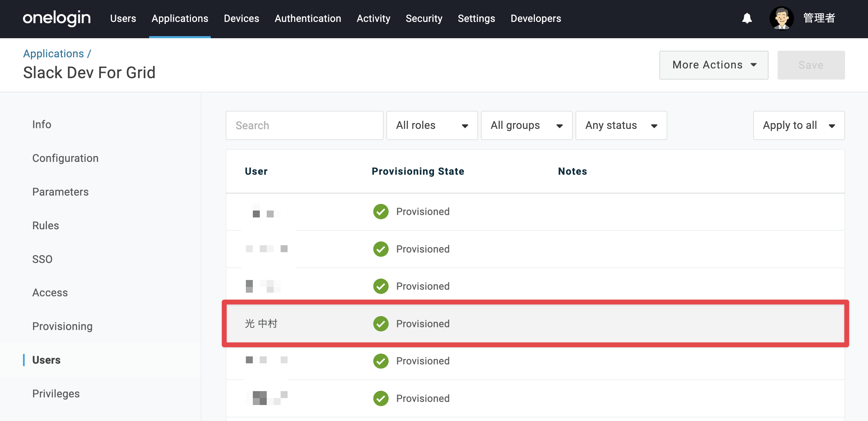Open the notifications bell
Image resolution: width=868 pixels, height=421 pixels.
[x=747, y=18]
